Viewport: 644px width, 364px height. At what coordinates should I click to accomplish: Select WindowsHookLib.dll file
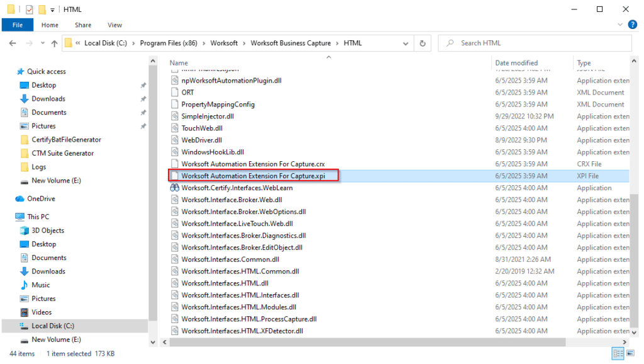[213, 152]
